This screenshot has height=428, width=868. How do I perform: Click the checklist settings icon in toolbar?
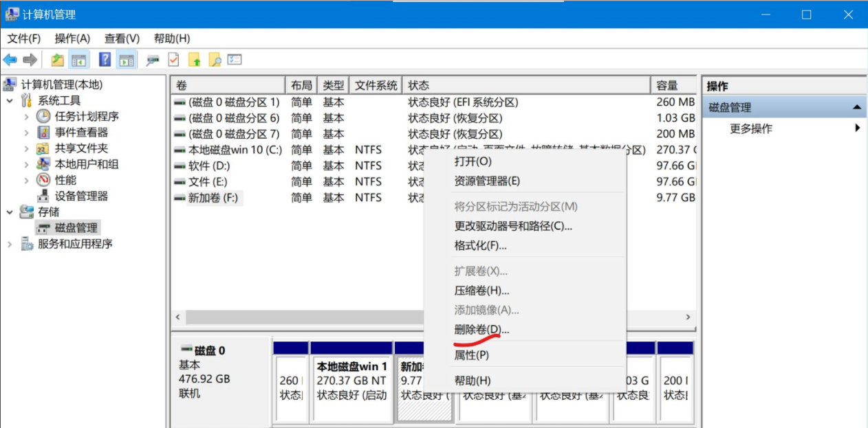tap(235, 60)
